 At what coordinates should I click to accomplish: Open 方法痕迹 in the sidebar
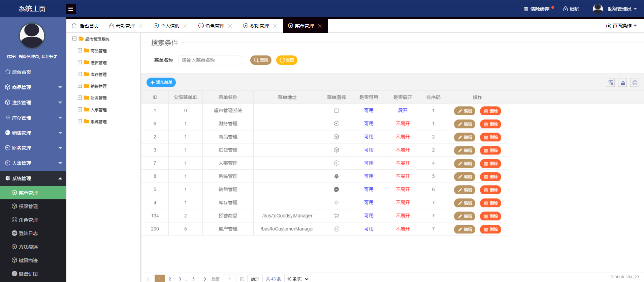33,247
